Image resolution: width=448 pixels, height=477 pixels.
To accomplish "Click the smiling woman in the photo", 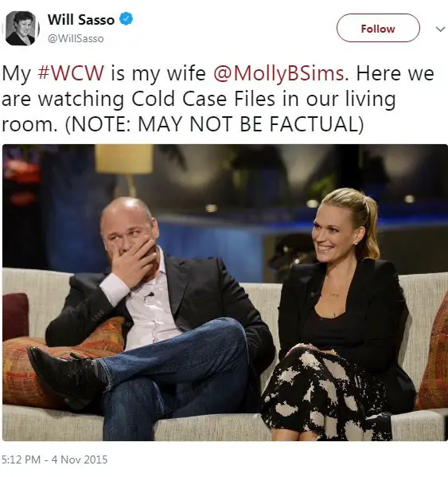I will coord(337,313).
